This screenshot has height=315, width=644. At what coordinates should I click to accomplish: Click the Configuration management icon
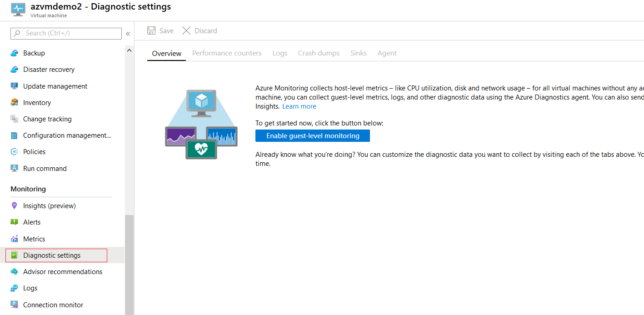click(14, 135)
